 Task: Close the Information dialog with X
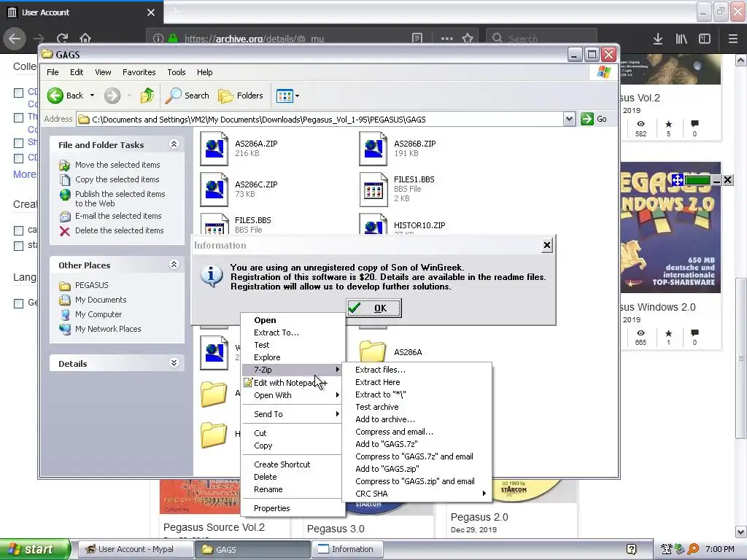(x=546, y=245)
